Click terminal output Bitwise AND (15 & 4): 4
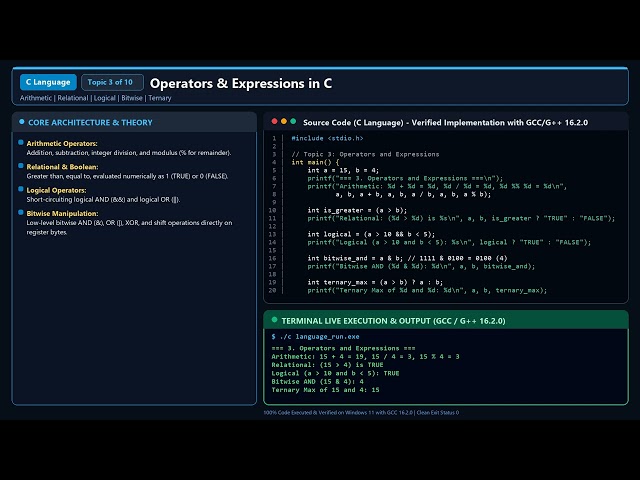The height and width of the screenshot is (480, 640). click(318, 382)
